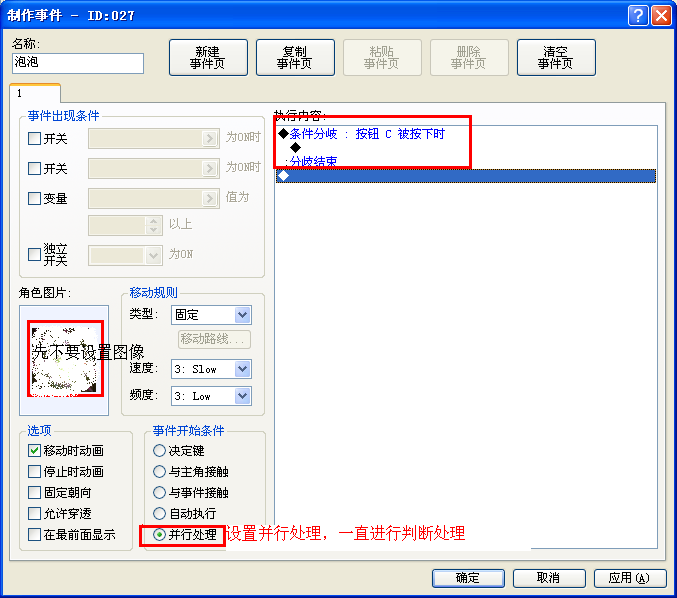This screenshot has height=598, width=677.
Task: Enable the second 开关 condition checkbox
Action: 34,168
